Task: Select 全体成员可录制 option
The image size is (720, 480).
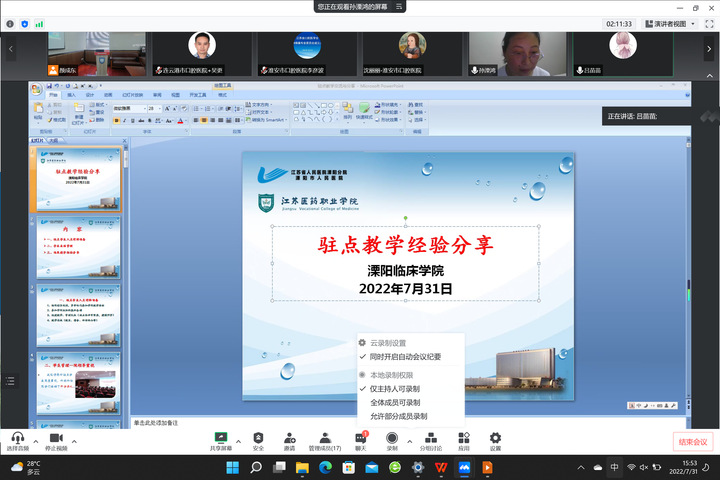Action: tap(394, 402)
